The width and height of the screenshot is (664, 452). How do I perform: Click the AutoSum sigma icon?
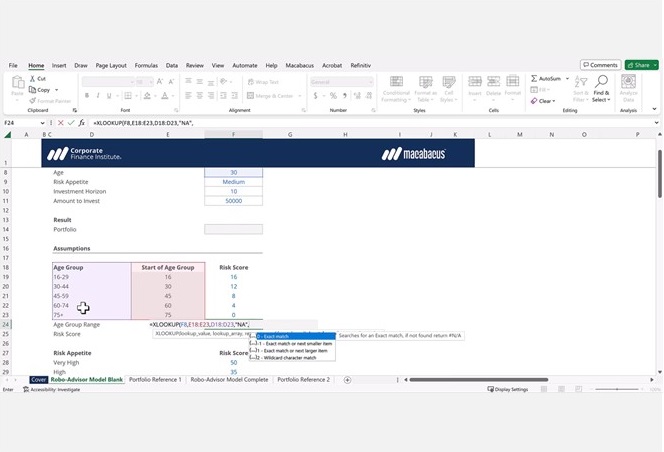click(x=534, y=78)
